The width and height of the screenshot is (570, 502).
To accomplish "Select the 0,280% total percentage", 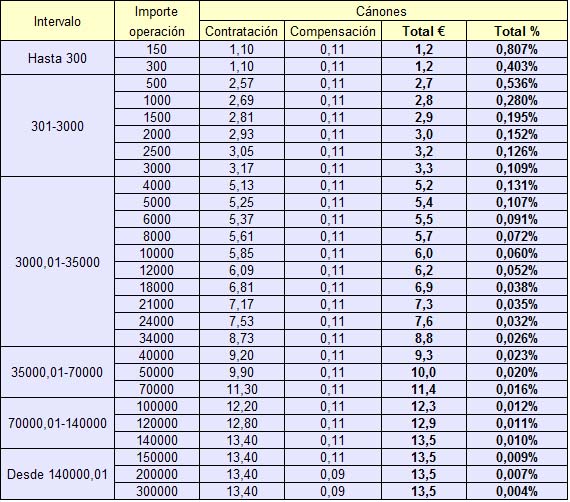I will [x=517, y=100].
